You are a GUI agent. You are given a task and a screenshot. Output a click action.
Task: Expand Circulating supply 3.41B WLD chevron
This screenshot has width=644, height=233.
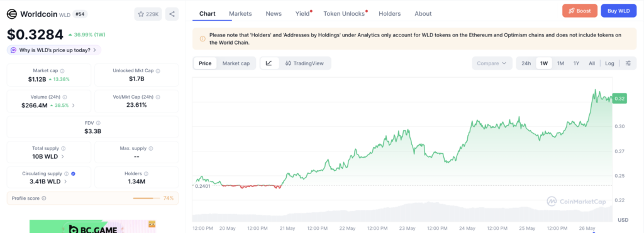tap(65, 182)
